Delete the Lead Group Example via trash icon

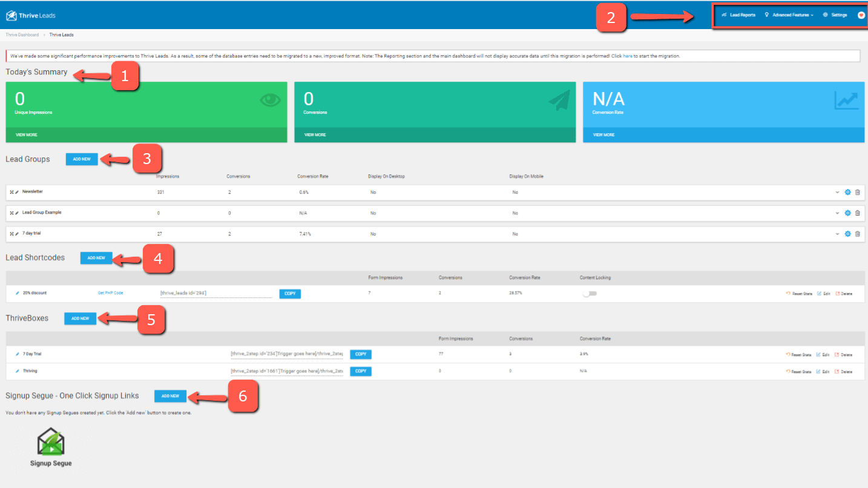[858, 213]
